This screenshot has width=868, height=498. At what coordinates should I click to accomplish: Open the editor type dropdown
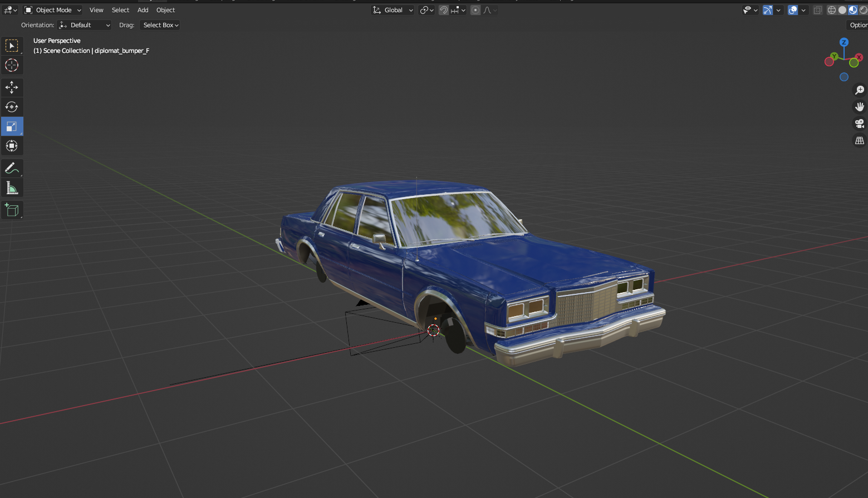click(11, 10)
